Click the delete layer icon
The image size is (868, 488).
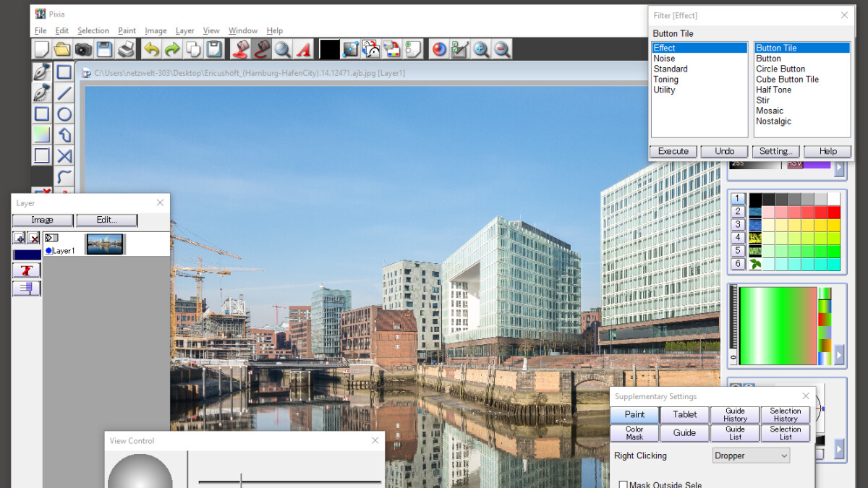[x=34, y=238]
